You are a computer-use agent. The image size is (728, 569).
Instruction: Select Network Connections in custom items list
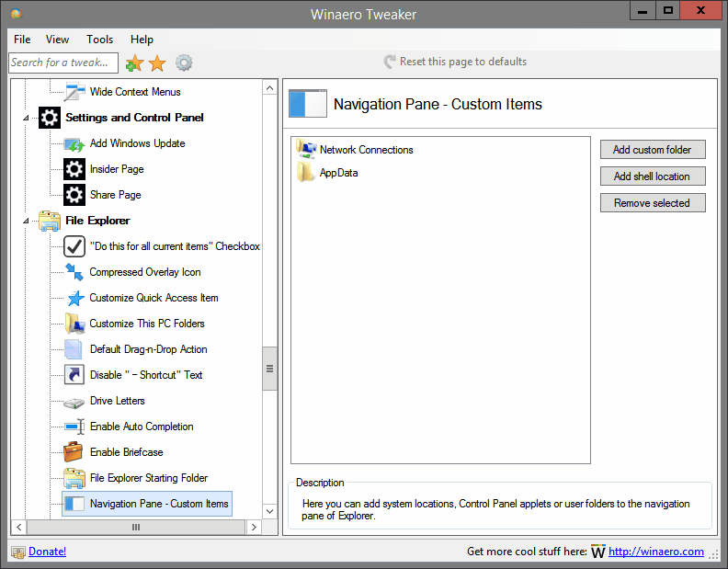click(x=367, y=150)
